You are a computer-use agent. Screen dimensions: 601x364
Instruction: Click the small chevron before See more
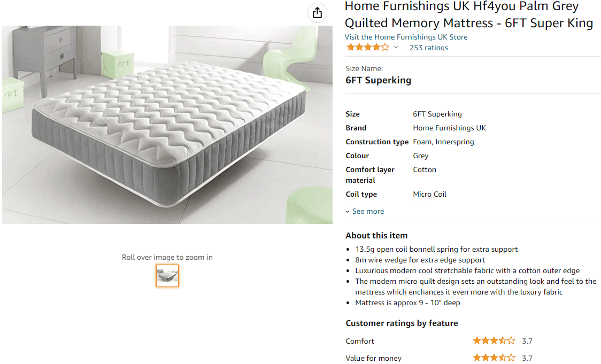(x=348, y=212)
